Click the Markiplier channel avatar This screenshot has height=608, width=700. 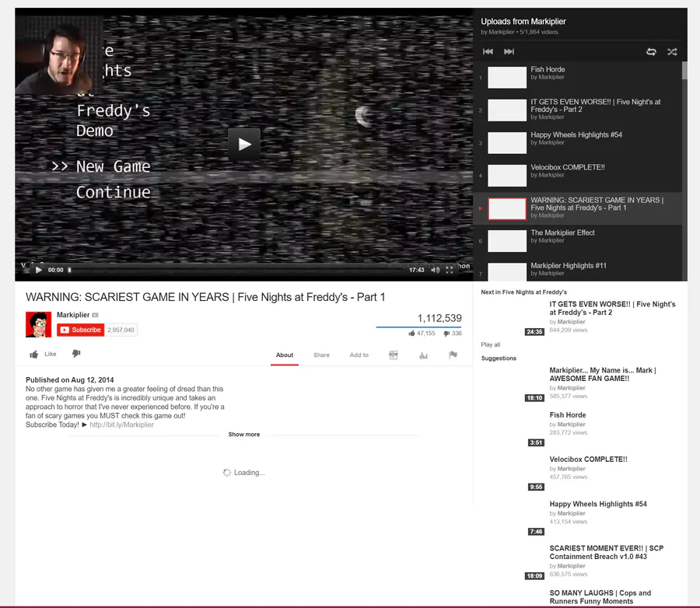pos(38,324)
